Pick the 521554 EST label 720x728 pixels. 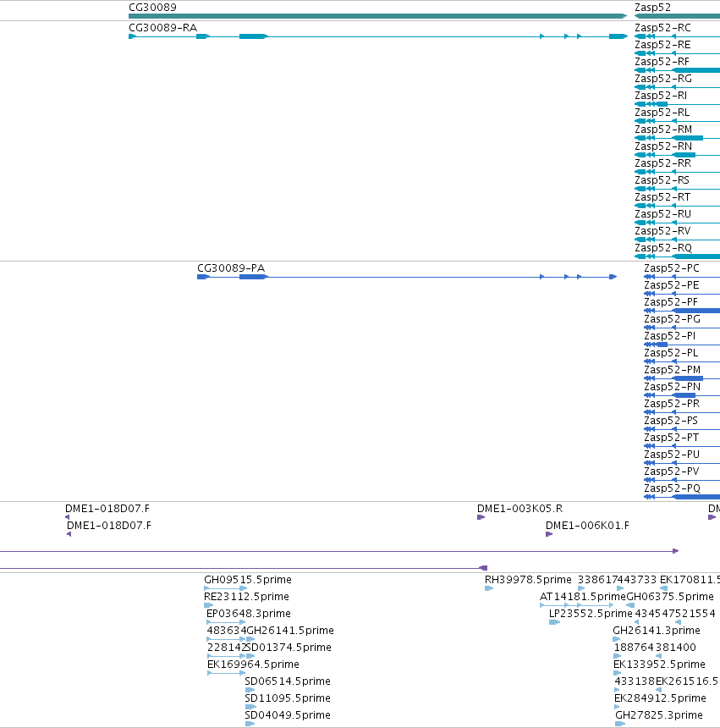coord(695,614)
